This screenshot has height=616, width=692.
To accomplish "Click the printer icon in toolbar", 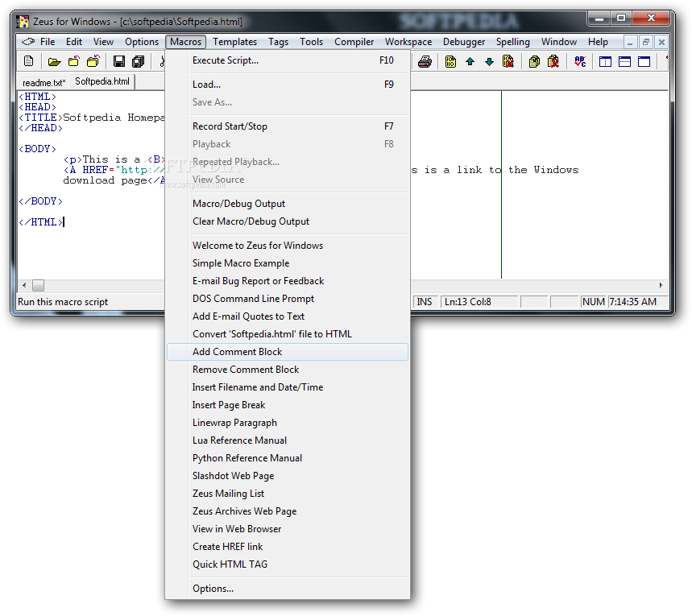I will click(425, 61).
